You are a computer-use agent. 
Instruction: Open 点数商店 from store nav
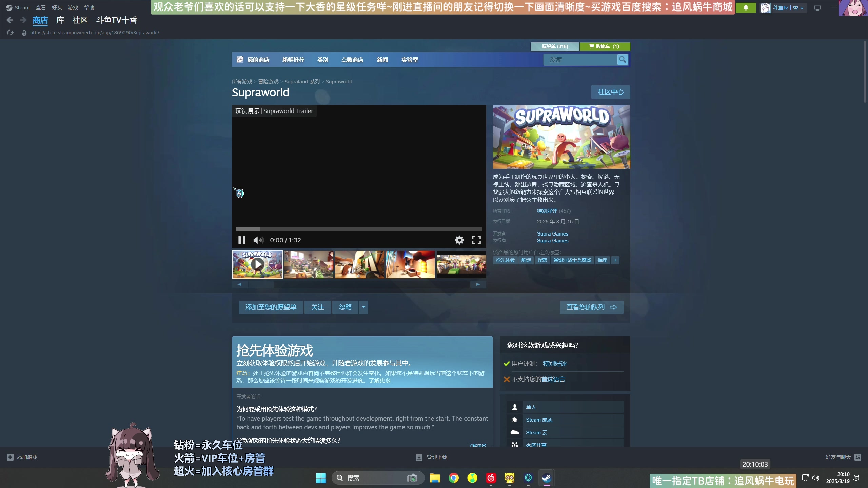(352, 60)
